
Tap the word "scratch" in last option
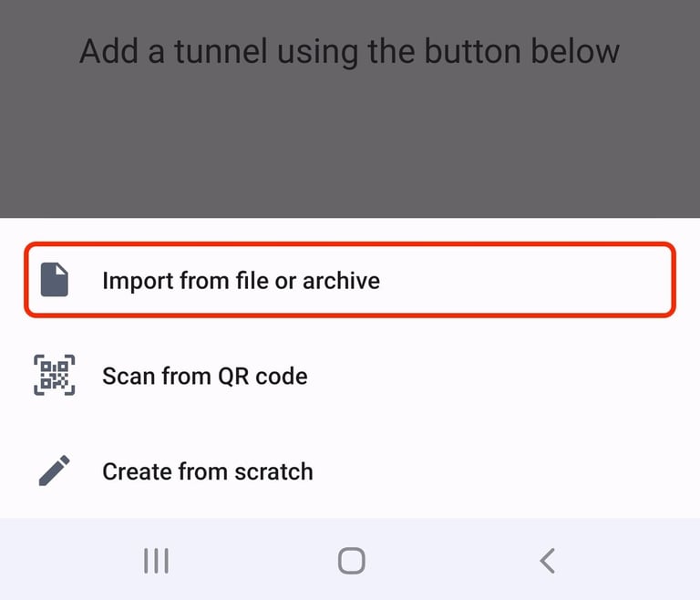pos(271,471)
